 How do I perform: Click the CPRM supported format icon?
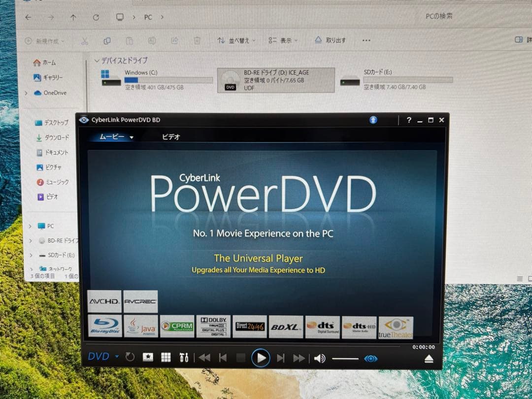coord(177,326)
